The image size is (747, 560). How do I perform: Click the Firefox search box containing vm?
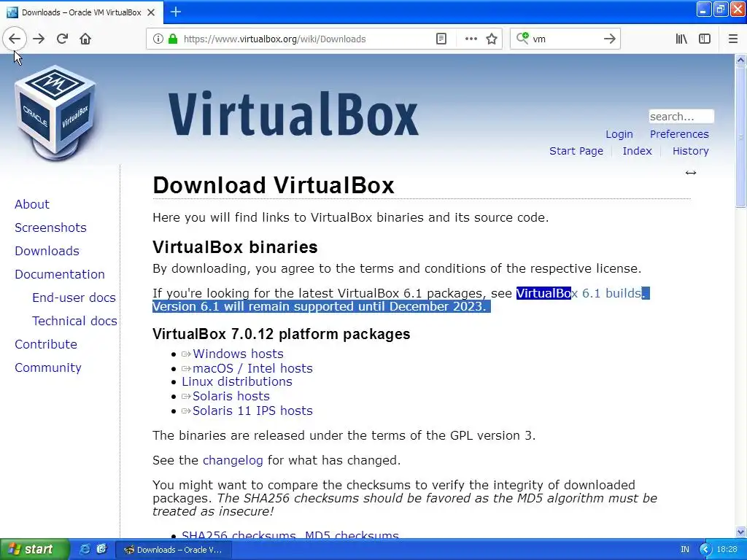click(x=565, y=39)
